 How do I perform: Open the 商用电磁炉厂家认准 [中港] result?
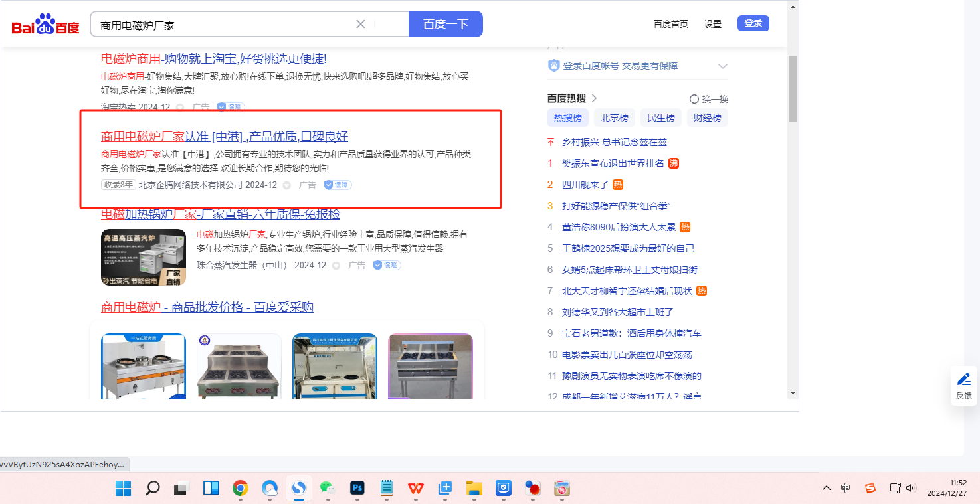coord(225,137)
